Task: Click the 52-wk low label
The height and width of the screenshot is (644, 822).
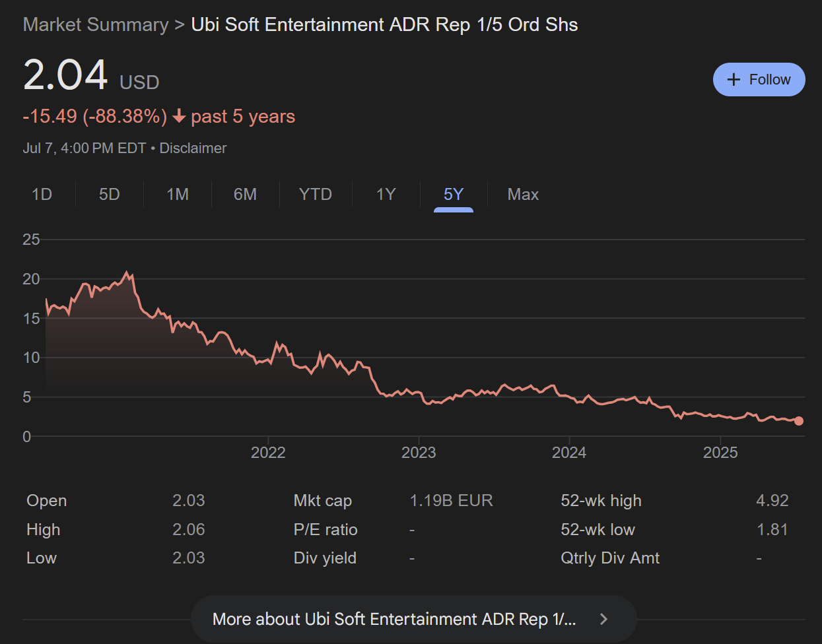Action: [598, 530]
